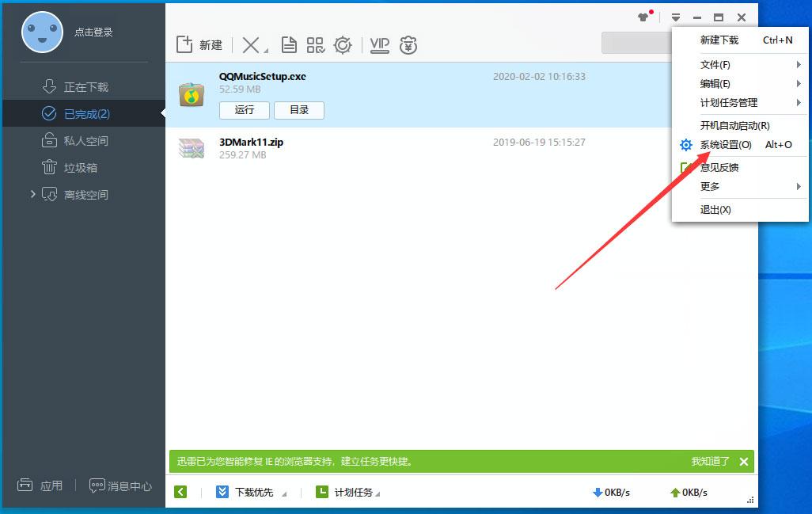Select 系统设置(O) from the menu
Image resolution: width=812 pixels, height=514 pixels.
[x=726, y=145]
